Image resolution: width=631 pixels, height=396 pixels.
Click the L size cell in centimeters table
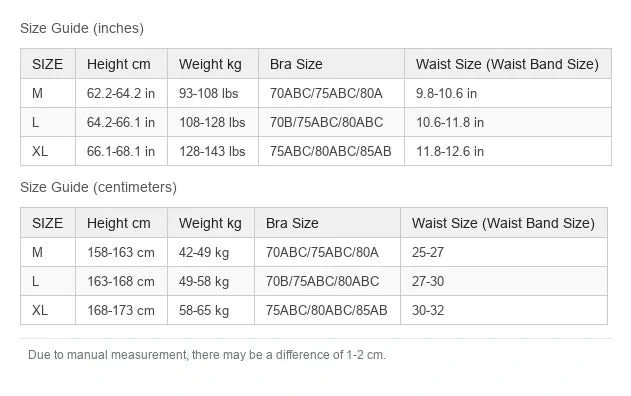coord(48,281)
